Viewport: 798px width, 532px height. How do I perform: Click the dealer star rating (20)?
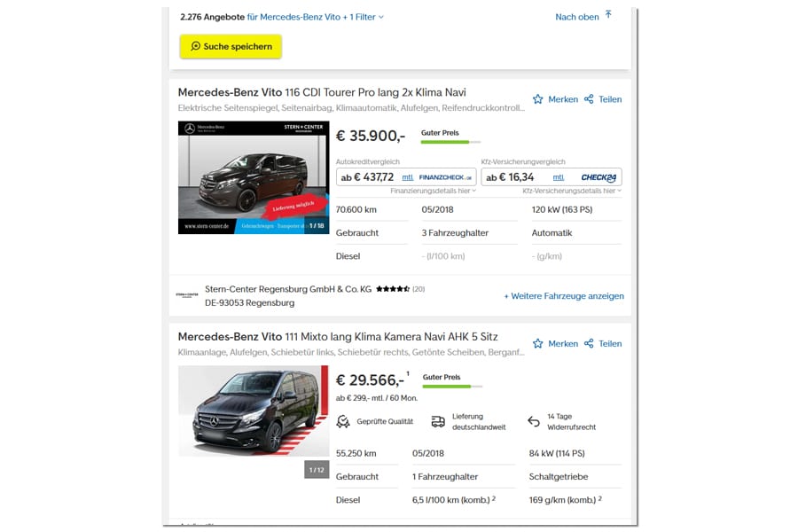[400, 289]
